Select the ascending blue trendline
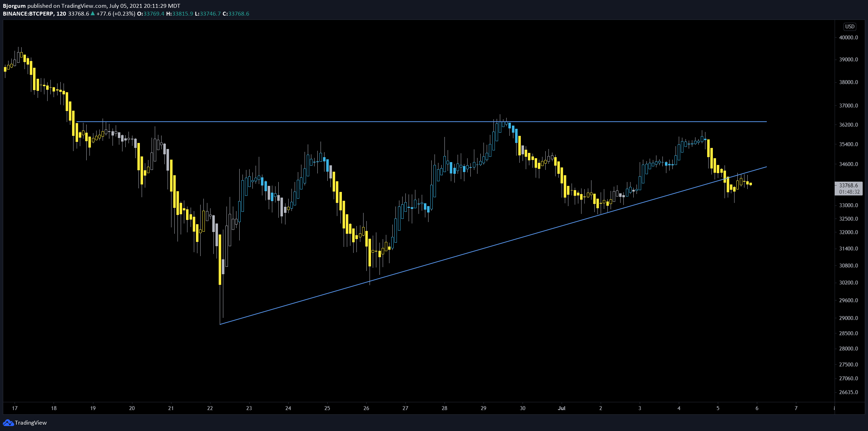The width and height of the screenshot is (868, 431). coord(493,245)
